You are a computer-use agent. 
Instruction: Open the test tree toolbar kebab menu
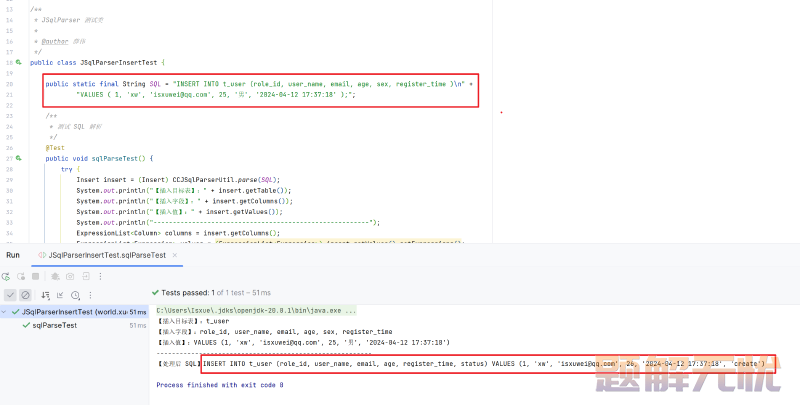(x=90, y=295)
